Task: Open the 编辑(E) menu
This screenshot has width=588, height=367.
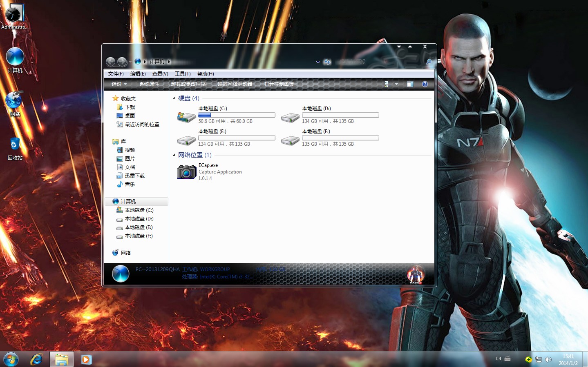Action: tap(138, 74)
